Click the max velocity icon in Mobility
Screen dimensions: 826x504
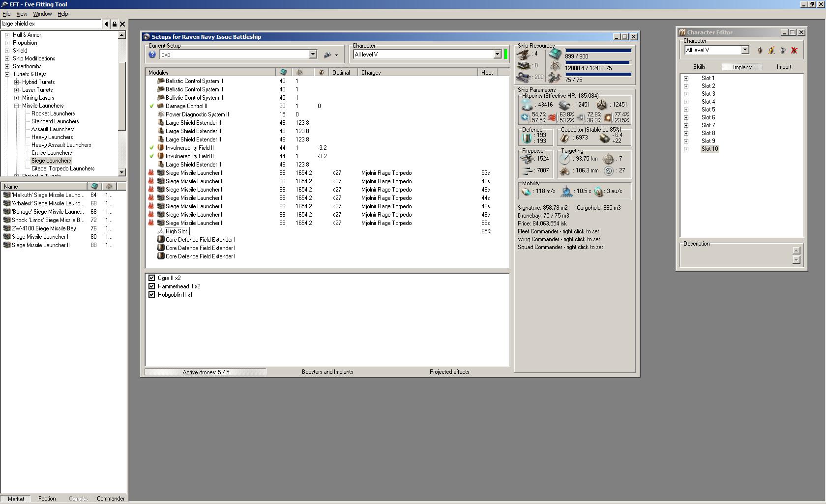point(527,191)
